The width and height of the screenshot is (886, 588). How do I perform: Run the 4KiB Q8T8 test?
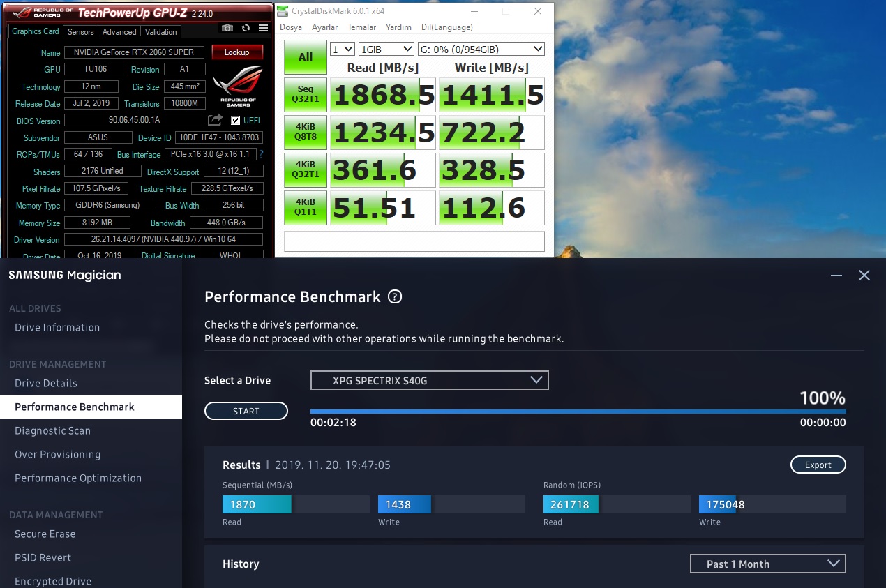(306, 133)
